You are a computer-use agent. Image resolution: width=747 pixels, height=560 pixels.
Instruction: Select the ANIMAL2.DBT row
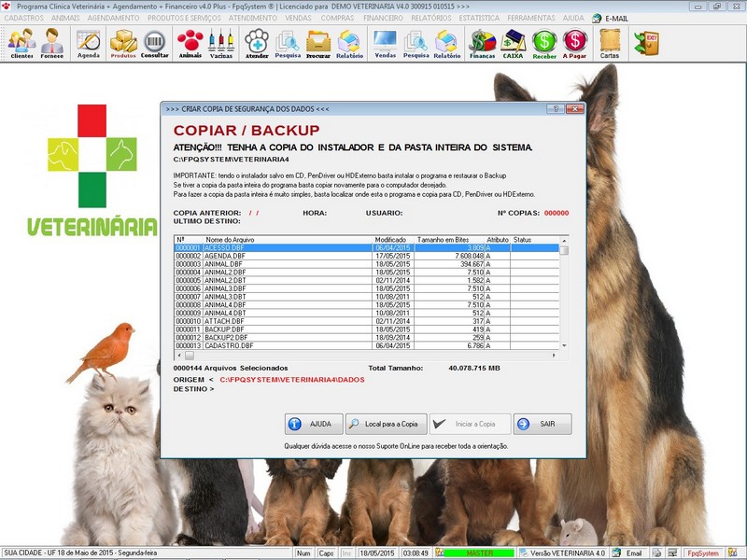tap(367, 281)
